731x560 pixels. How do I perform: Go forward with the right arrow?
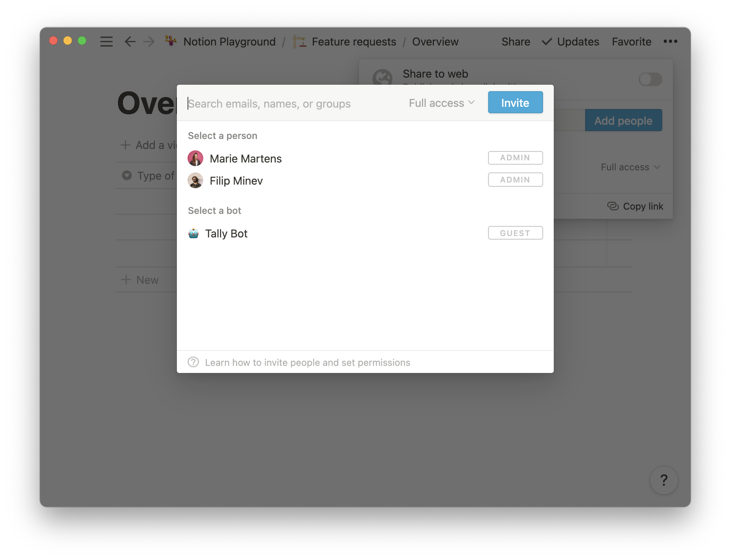pos(149,42)
